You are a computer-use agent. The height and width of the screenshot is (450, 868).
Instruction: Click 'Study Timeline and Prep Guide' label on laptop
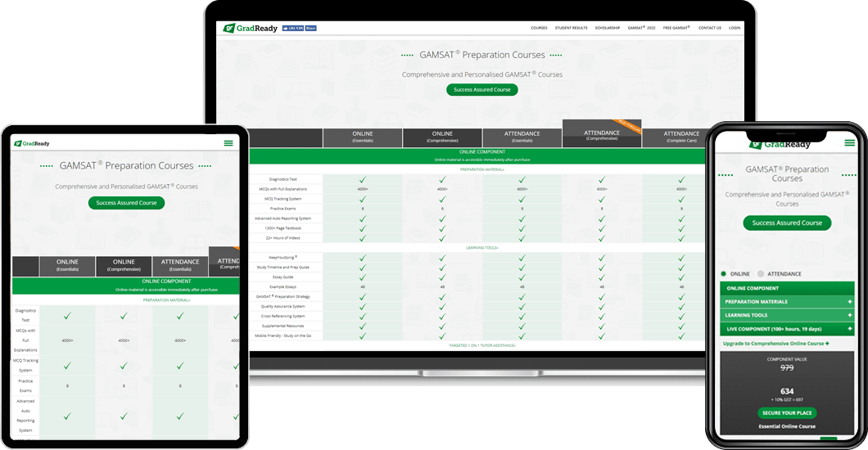283,268
